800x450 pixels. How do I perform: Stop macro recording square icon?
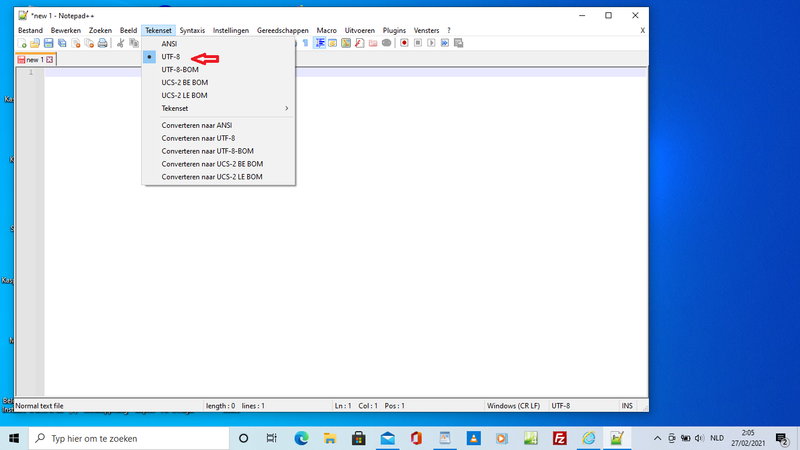(418, 43)
